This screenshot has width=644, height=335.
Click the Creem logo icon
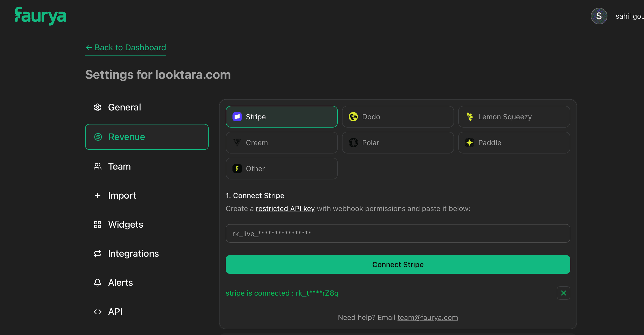237,143
